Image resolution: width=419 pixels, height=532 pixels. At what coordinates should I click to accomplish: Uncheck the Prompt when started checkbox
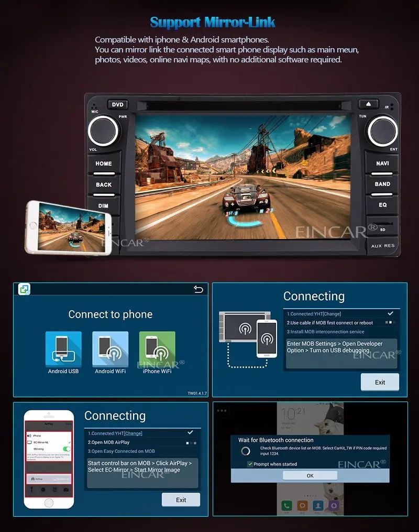click(x=249, y=463)
